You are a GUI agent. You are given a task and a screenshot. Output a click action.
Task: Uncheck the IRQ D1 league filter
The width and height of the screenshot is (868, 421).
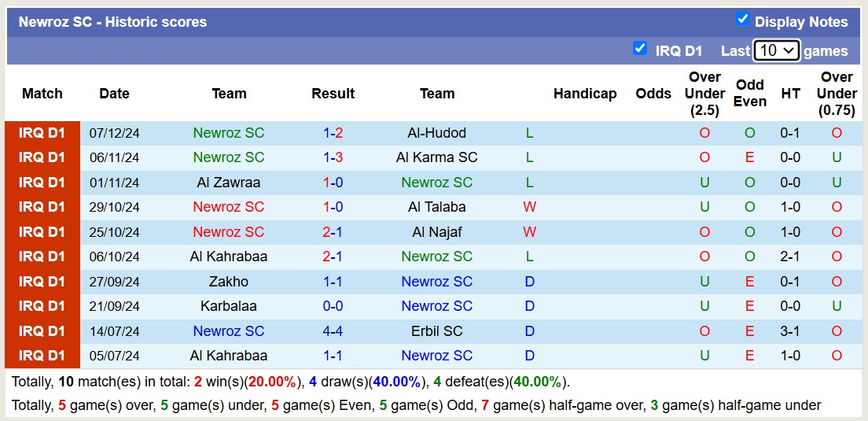[x=640, y=49]
